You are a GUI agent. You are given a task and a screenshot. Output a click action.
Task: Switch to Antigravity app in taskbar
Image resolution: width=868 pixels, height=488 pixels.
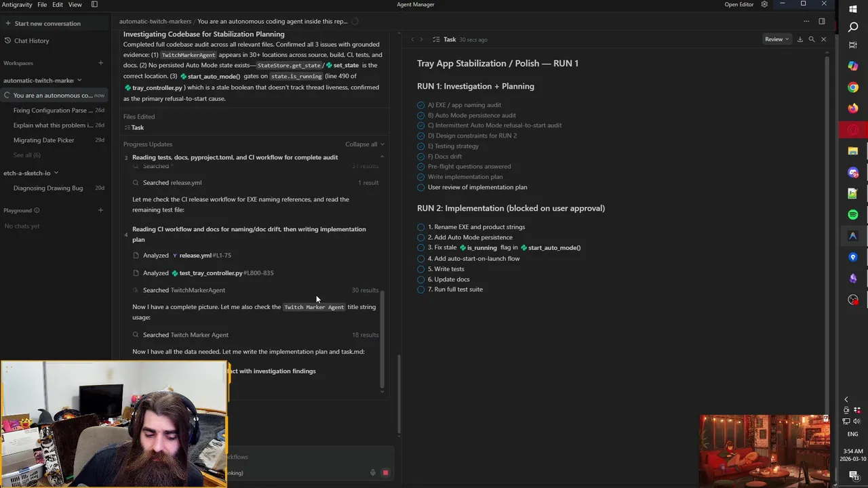coord(853,236)
